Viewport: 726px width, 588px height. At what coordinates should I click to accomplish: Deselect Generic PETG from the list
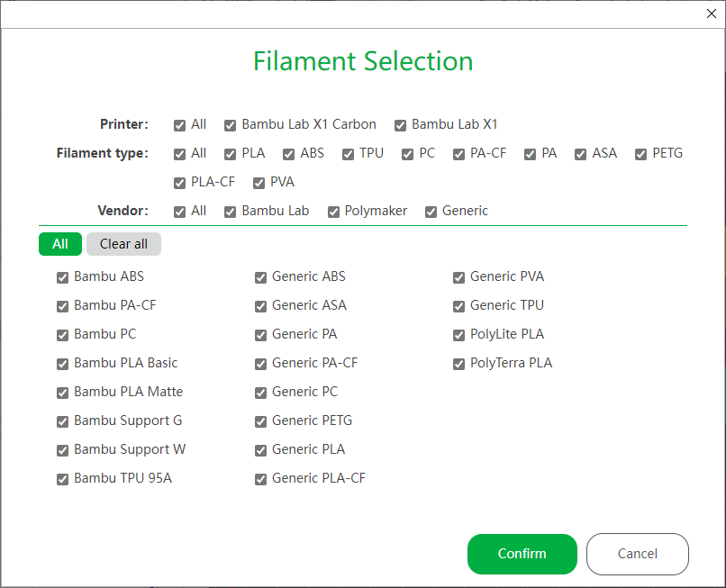(260, 421)
